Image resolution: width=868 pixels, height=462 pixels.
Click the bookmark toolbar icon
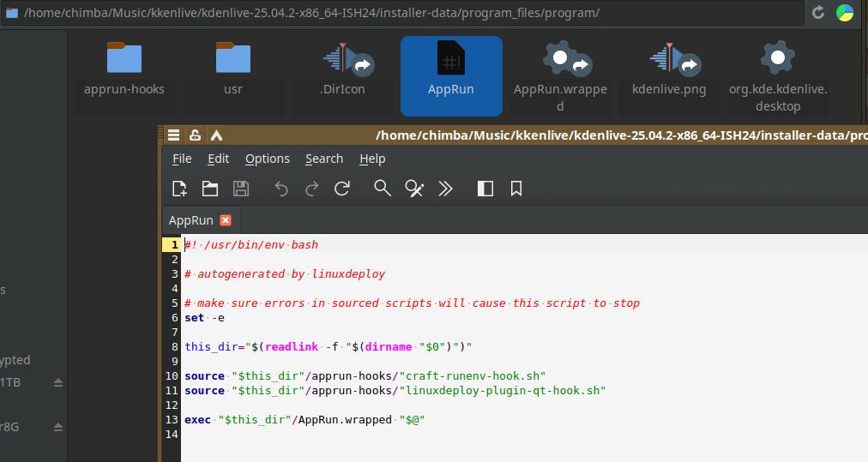[516, 189]
